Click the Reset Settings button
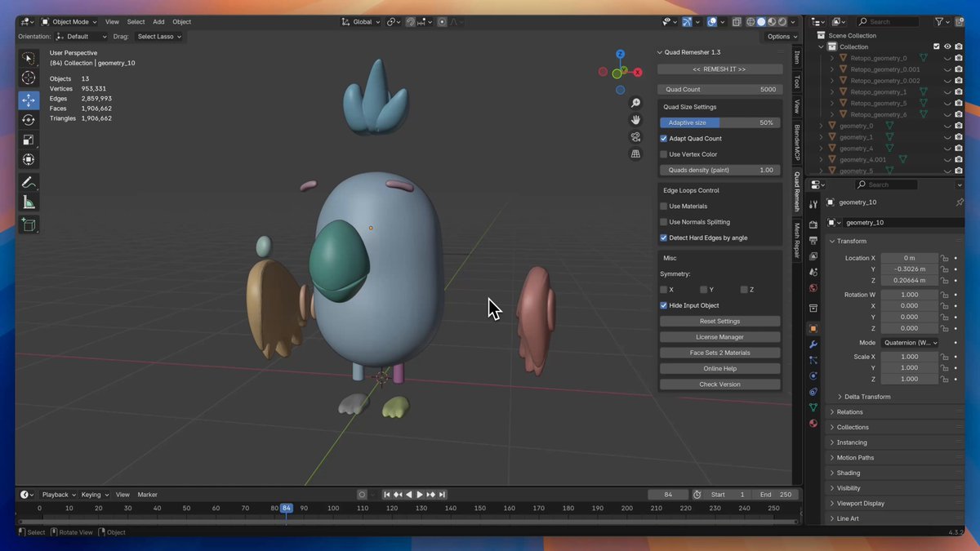Image resolution: width=980 pixels, height=551 pixels. click(719, 322)
